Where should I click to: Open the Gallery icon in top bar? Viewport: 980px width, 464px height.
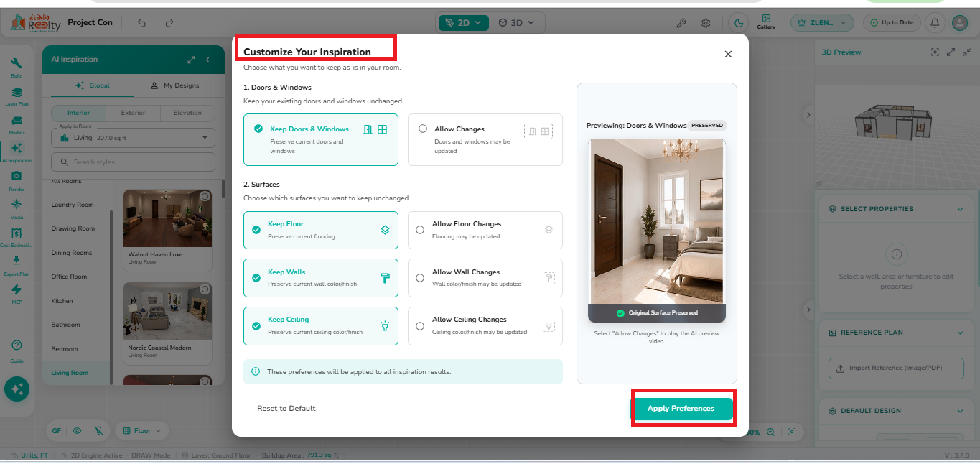pos(766,22)
